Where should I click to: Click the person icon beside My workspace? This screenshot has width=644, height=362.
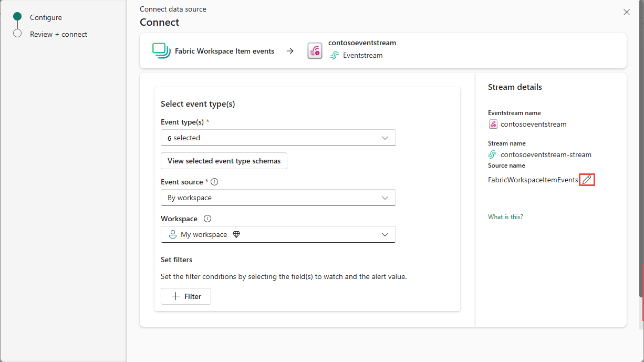pos(172,234)
